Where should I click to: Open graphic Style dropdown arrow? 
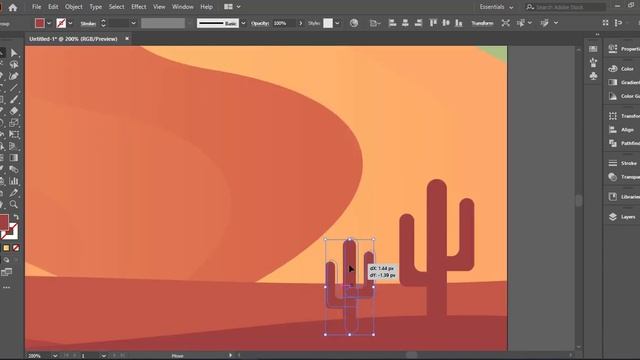pos(337,23)
